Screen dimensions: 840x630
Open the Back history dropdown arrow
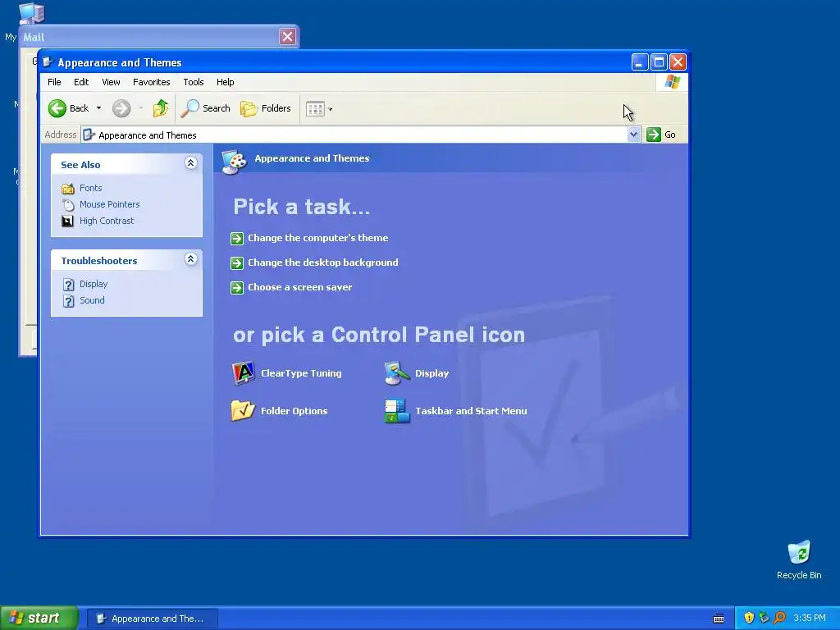98,108
